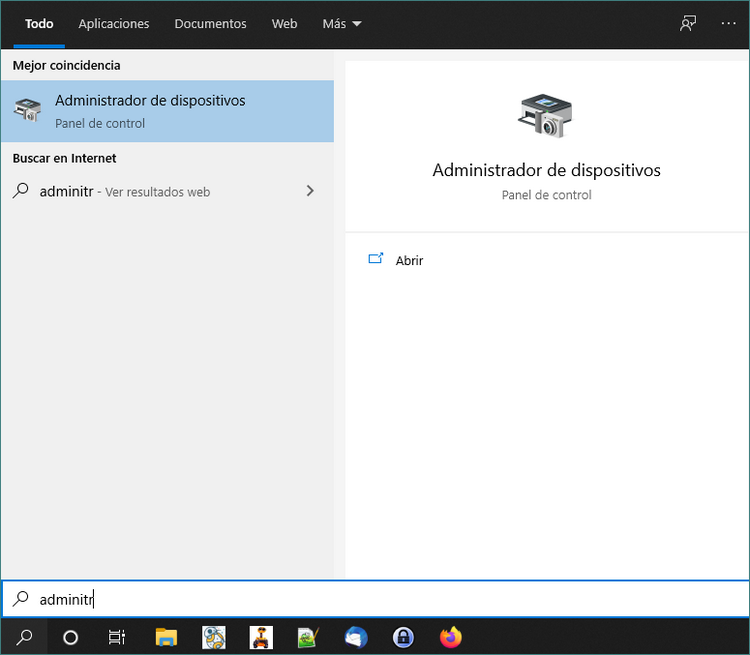
Task: Click the 'adminitr' web search suggestion
Action: [x=167, y=191]
